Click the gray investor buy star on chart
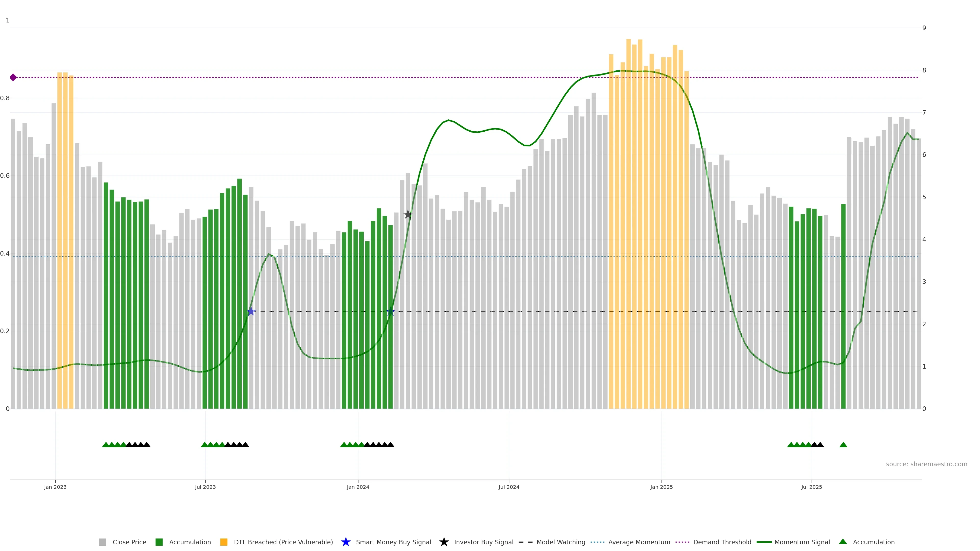 coord(408,215)
